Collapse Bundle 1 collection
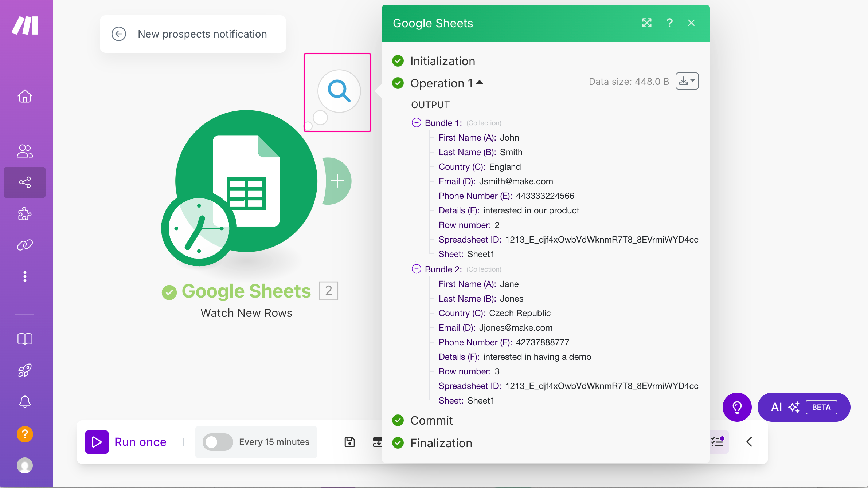Image resolution: width=868 pixels, height=488 pixels. point(416,123)
